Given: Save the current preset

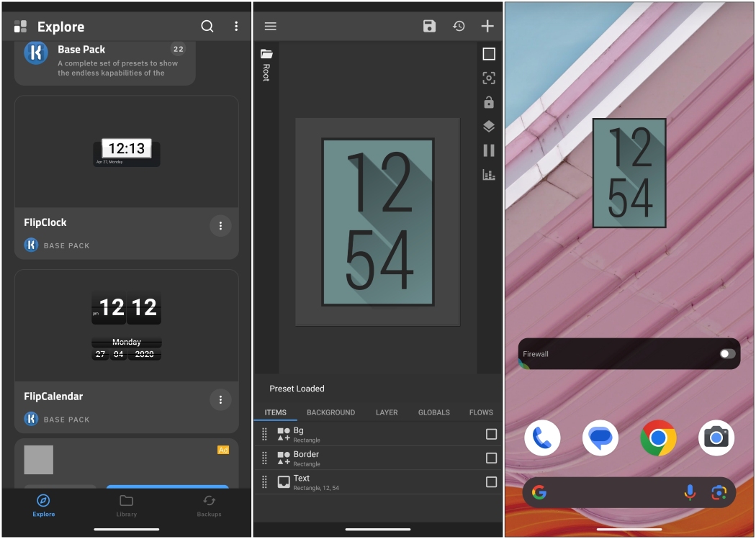Looking at the screenshot, I should pos(429,26).
